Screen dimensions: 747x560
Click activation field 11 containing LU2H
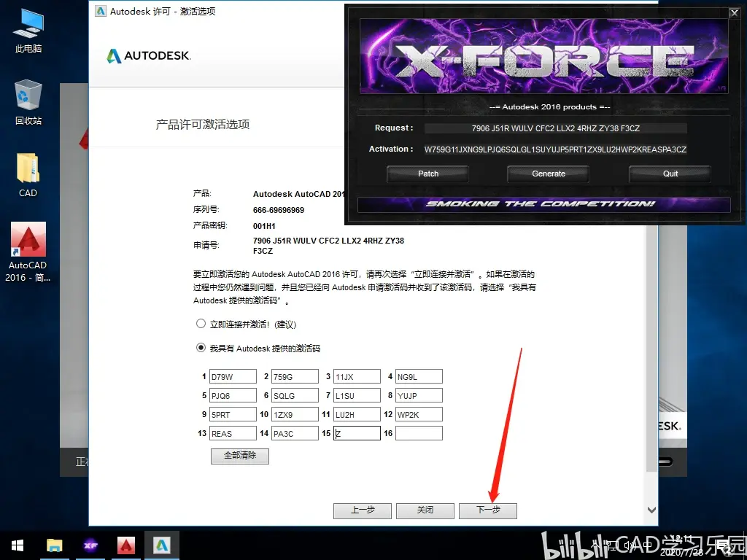(x=357, y=414)
